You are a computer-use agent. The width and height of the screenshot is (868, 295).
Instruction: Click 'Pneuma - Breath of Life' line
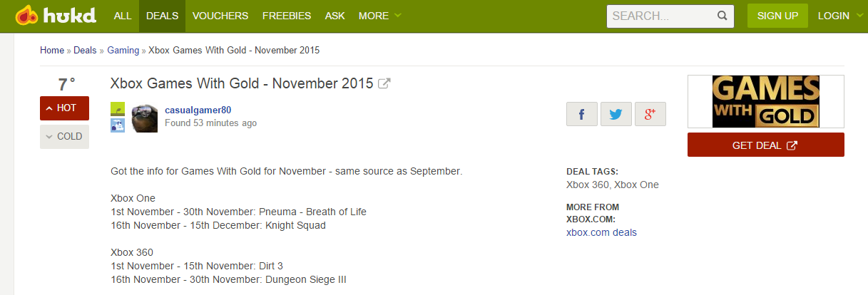pyautogui.click(x=239, y=212)
